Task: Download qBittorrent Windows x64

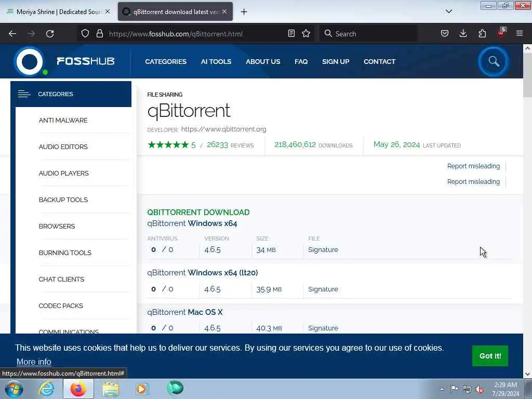Action: tap(192, 223)
